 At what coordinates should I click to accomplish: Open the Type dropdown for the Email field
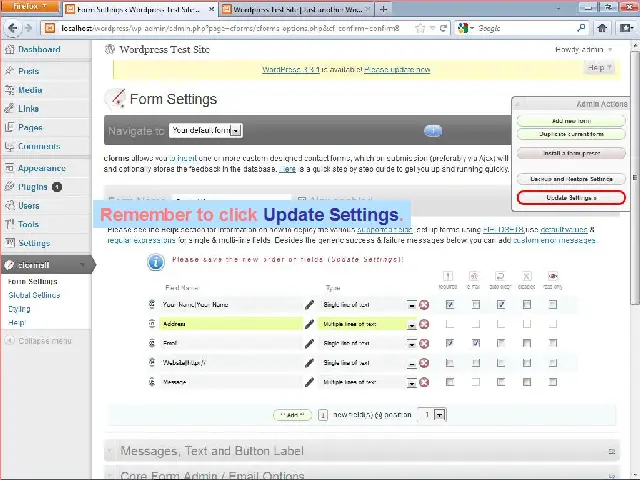pos(411,344)
